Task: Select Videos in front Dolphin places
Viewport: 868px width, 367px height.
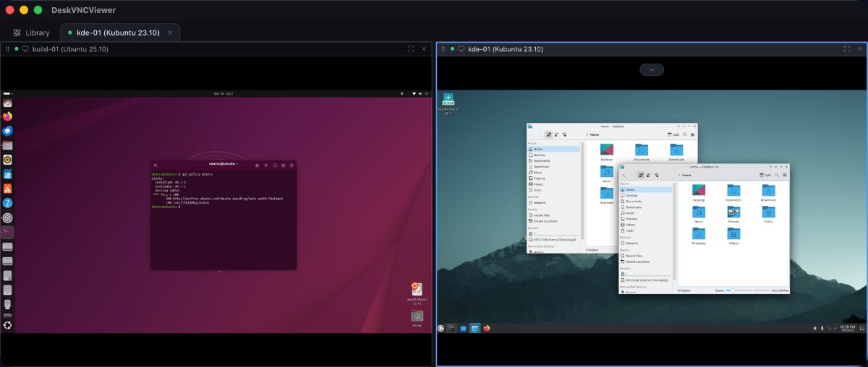Action: click(645, 225)
